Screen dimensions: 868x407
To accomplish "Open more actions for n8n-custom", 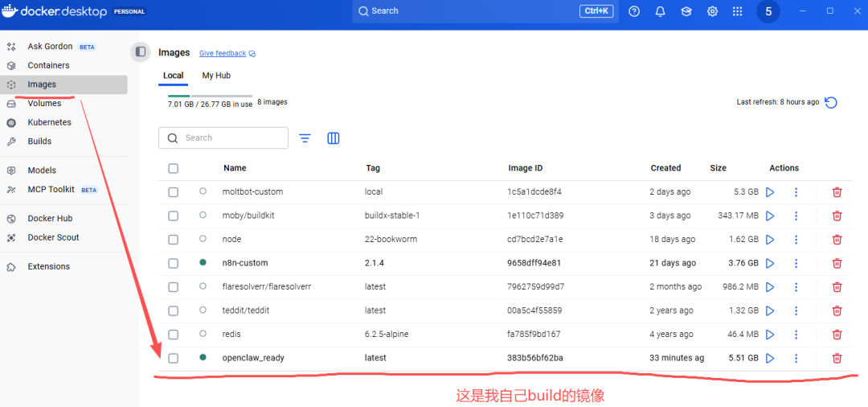I will (796, 264).
